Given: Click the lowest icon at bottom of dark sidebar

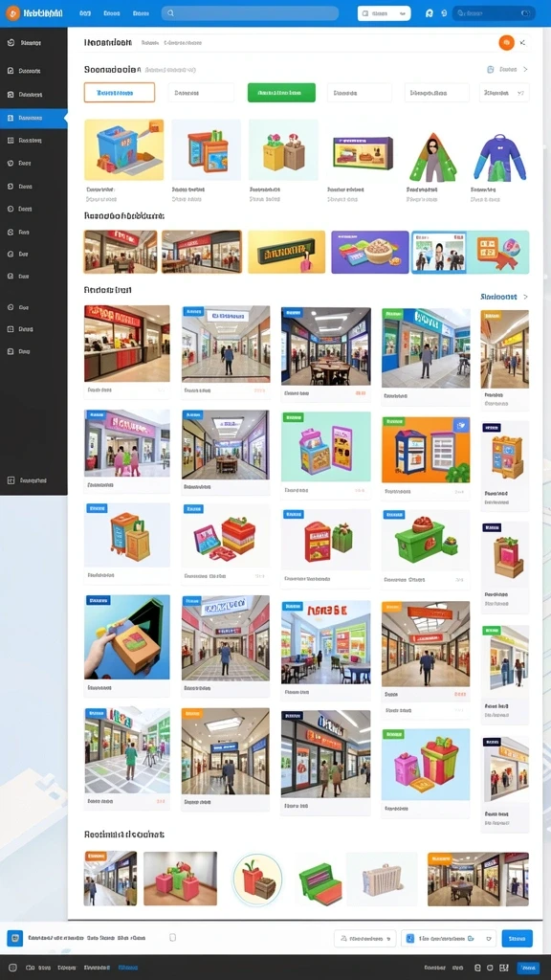Looking at the screenshot, I should (11, 480).
